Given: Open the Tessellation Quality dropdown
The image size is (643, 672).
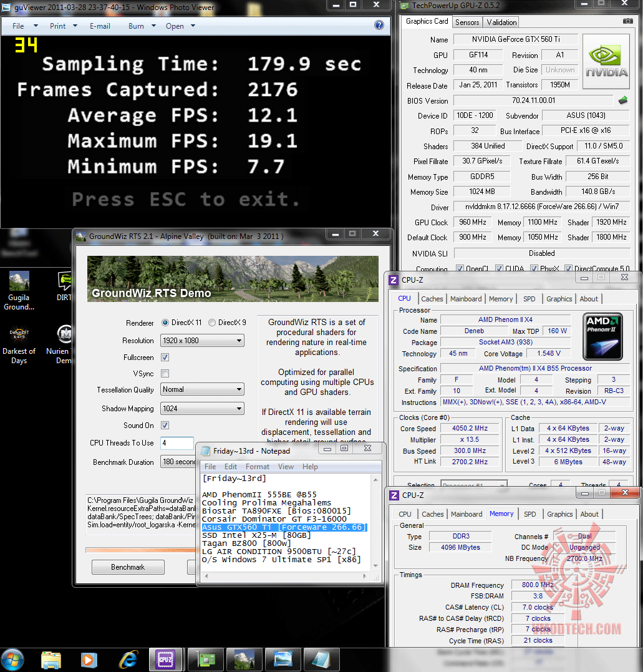Looking at the screenshot, I should [202, 389].
